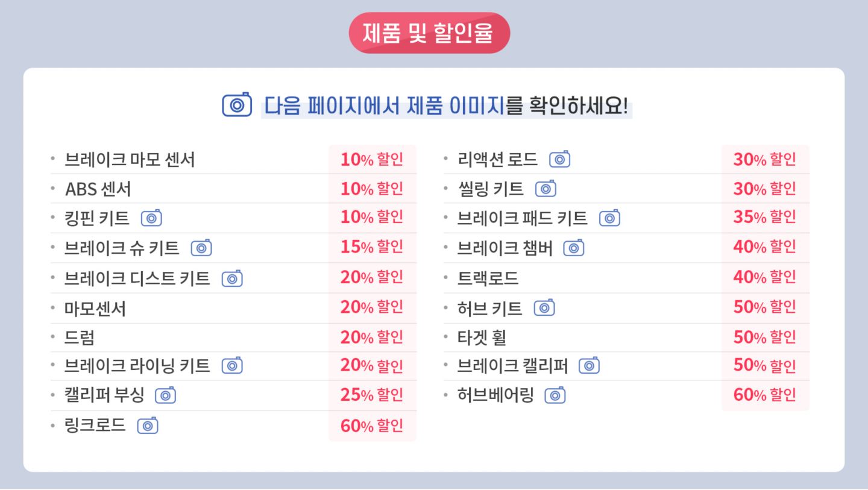Click the camera icon next to 허브 키트

pos(544,308)
